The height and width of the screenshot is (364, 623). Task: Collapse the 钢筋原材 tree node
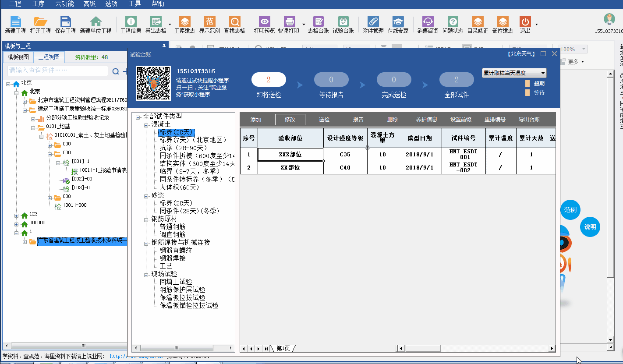(x=147, y=219)
